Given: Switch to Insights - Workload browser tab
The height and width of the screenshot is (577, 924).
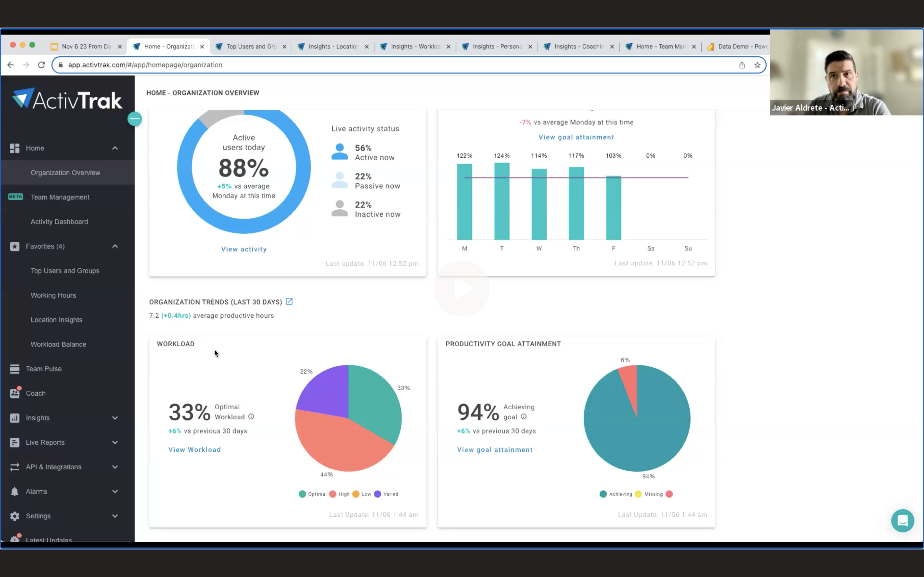Looking at the screenshot, I should click(415, 46).
